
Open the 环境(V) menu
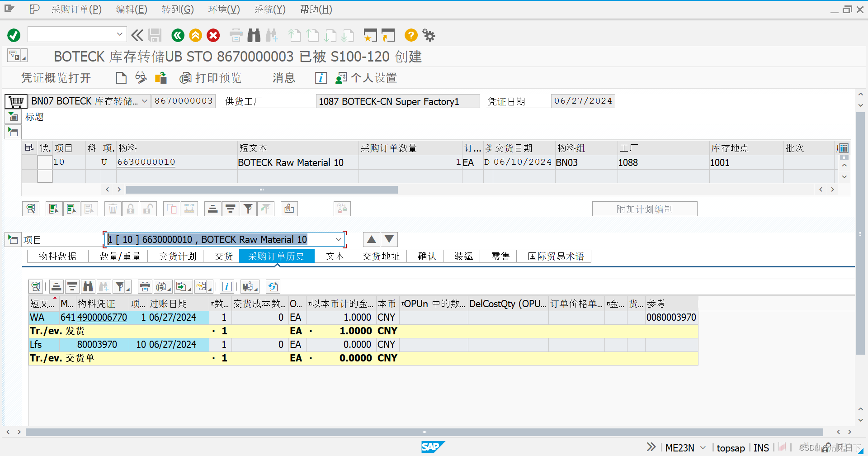(x=224, y=9)
